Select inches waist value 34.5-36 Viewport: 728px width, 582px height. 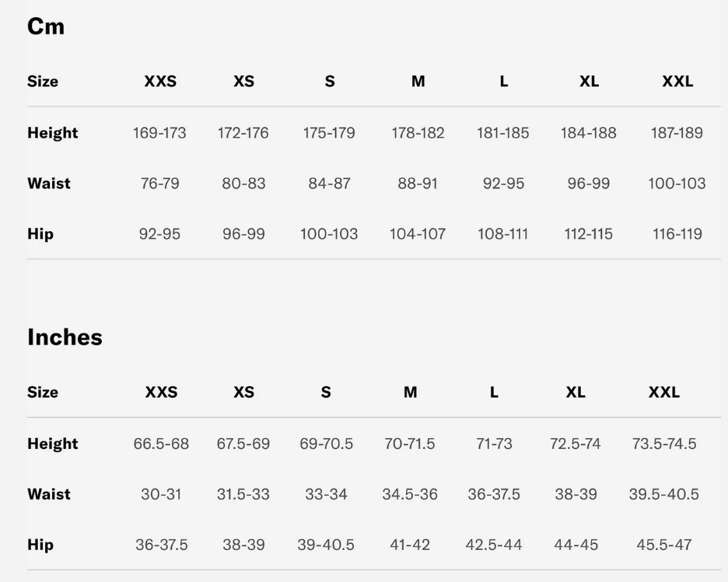tap(410, 494)
